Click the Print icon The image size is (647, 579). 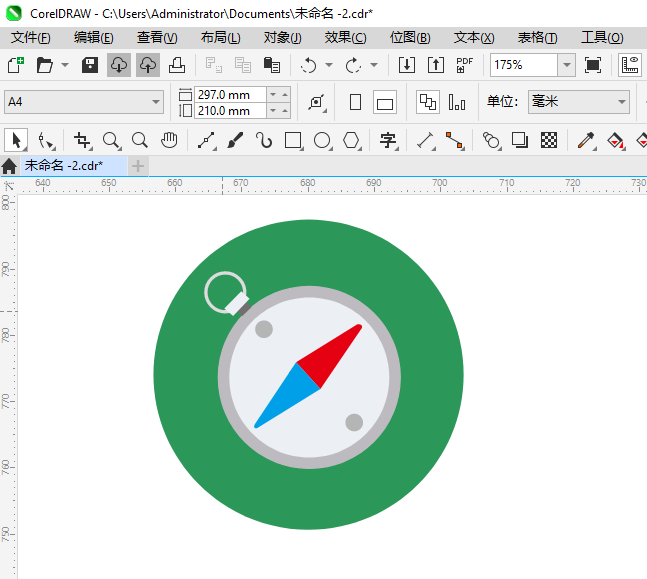point(176,65)
